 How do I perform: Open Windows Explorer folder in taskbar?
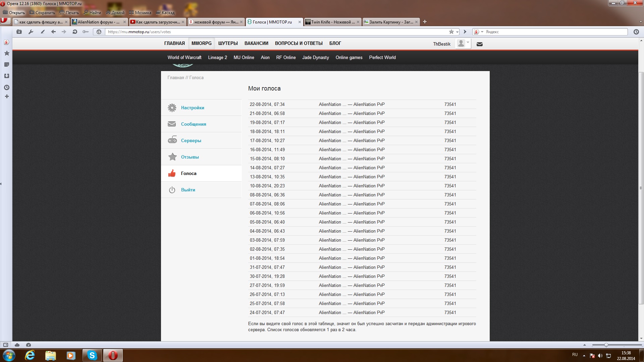click(50, 355)
